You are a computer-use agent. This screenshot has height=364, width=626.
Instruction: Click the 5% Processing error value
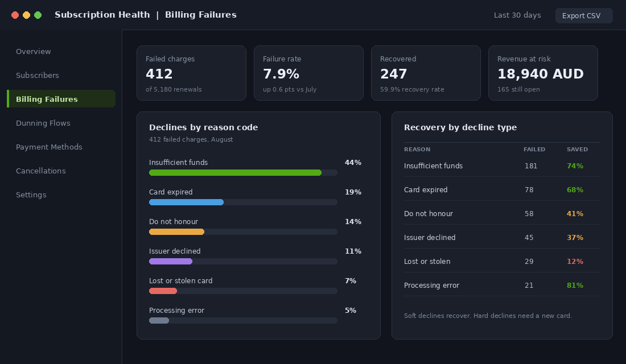coord(351,310)
